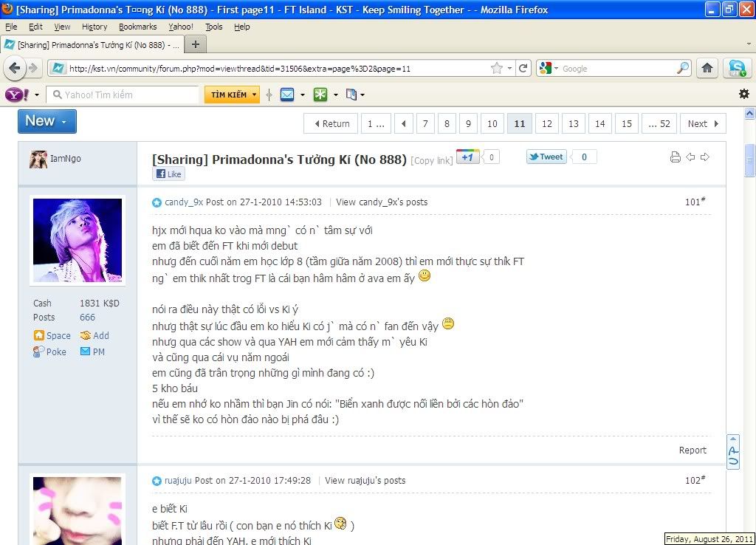This screenshot has height=545, width=756.
Task: Open the History menu
Action: click(x=94, y=27)
